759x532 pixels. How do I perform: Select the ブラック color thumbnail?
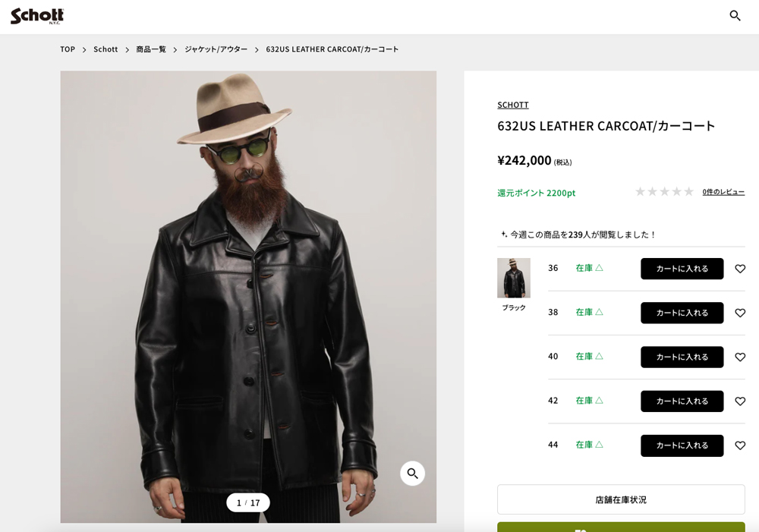point(513,278)
